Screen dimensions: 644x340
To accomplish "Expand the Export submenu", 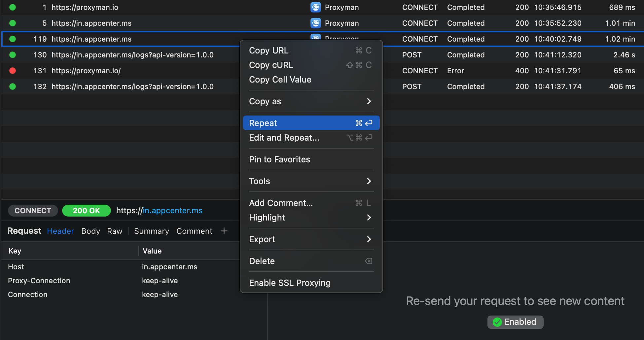I will (x=311, y=239).
